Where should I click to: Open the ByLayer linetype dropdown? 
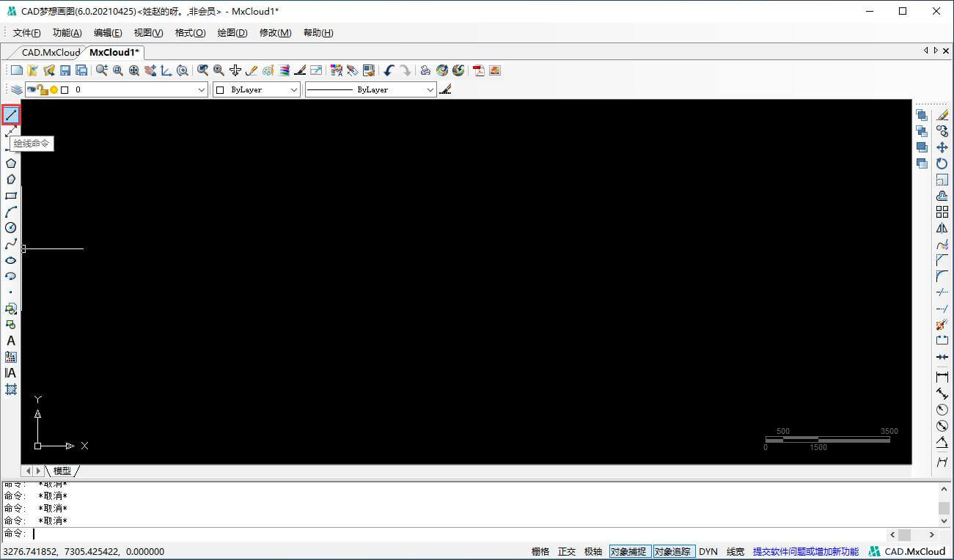point(430,89)
